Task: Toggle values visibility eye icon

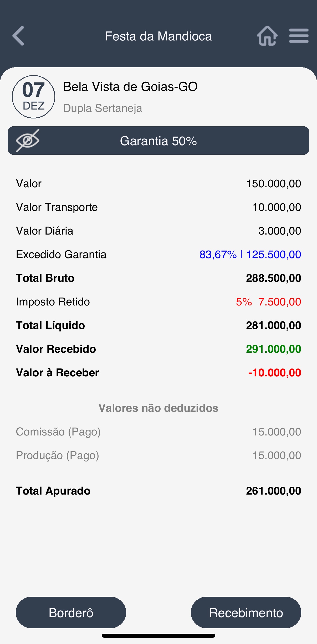Action: coord(27,141)
